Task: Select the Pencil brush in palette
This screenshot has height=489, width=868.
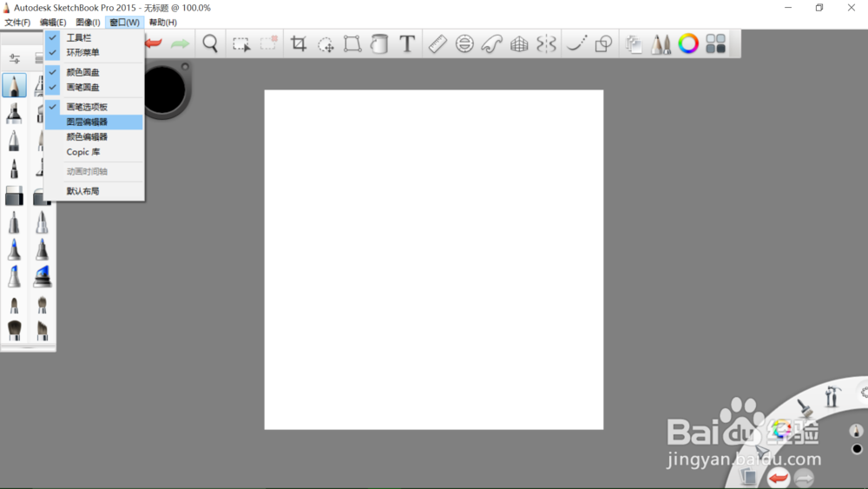Action: [15, 86]
